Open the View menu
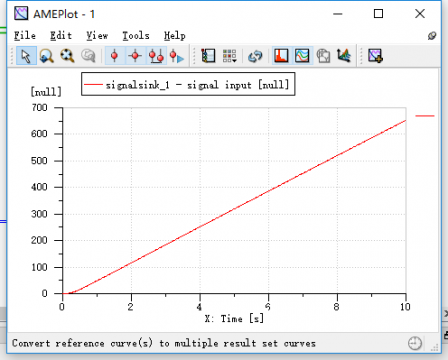 point(97,35)
